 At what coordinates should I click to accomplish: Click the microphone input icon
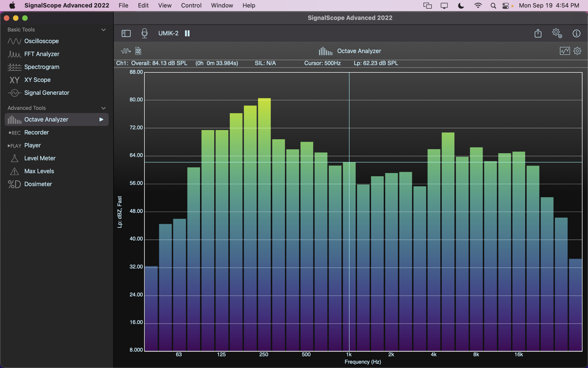[144, 33]
